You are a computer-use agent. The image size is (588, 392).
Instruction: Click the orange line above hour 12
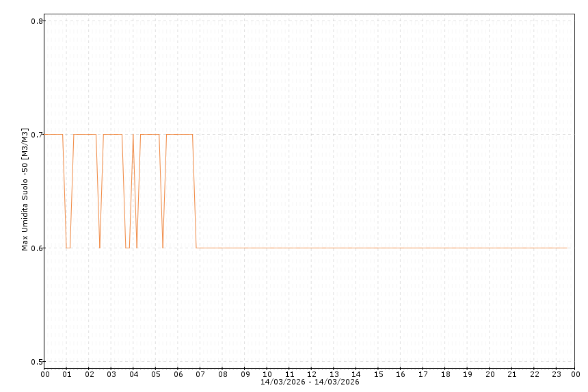coord(312,248)
